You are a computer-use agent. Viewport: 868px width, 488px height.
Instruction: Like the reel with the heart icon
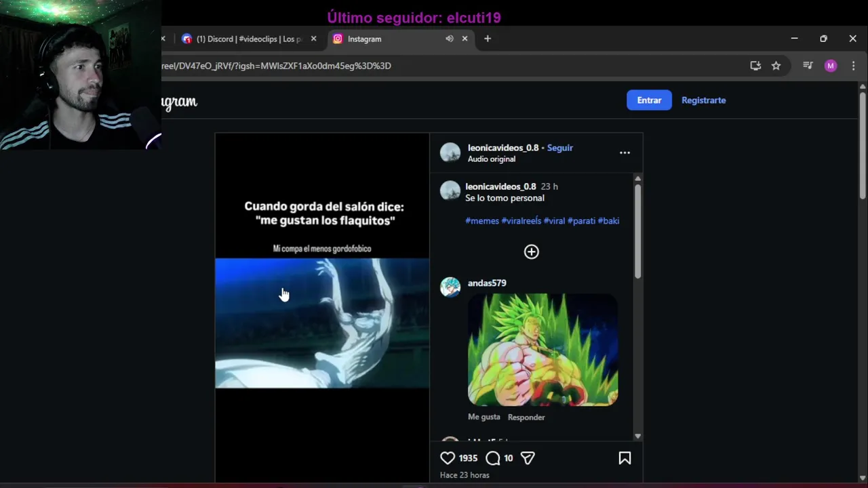(448, 458)
